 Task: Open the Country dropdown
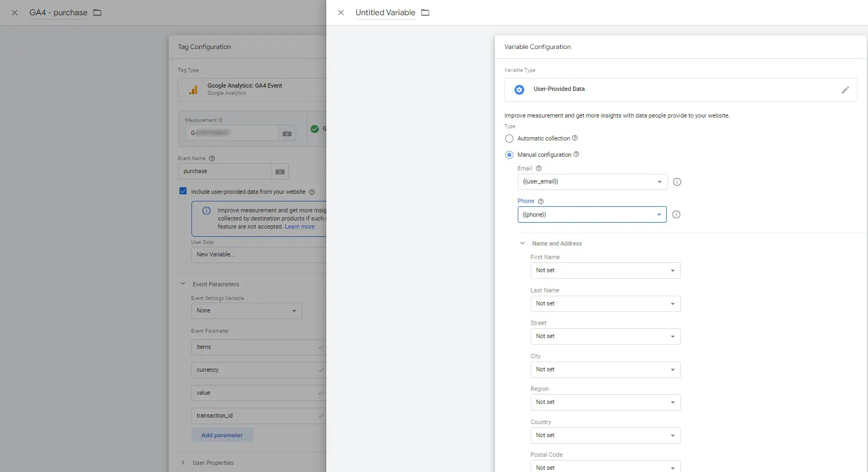point(605,436)
